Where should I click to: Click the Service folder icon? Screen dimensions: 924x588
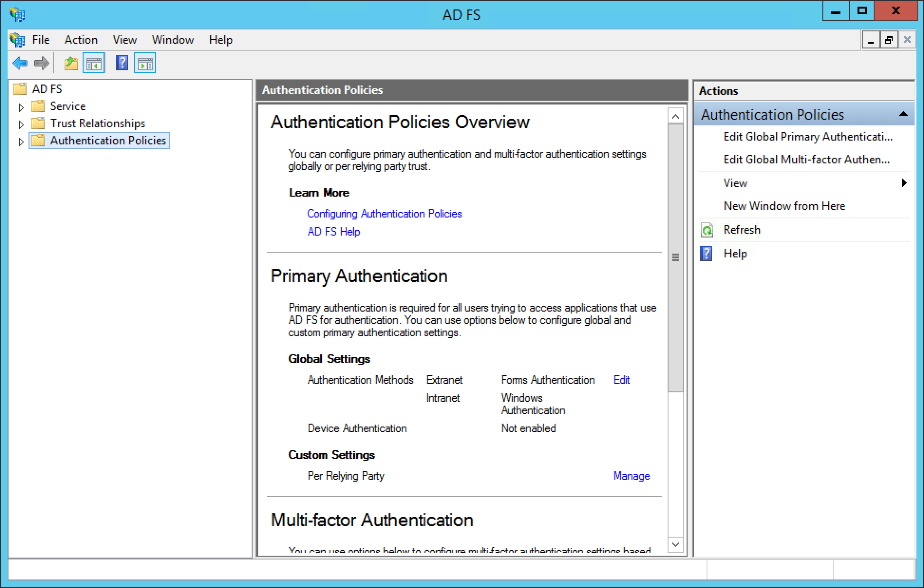tap(38, 106)
